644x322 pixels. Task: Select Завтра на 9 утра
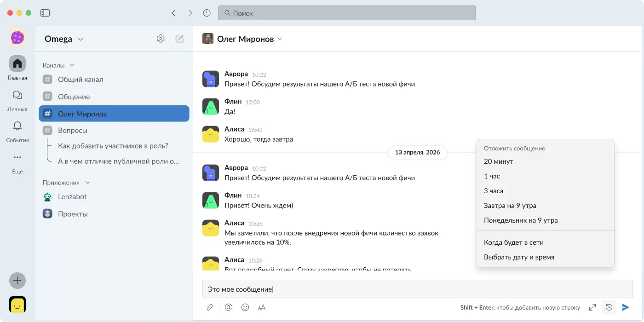(x=546, y=206)
